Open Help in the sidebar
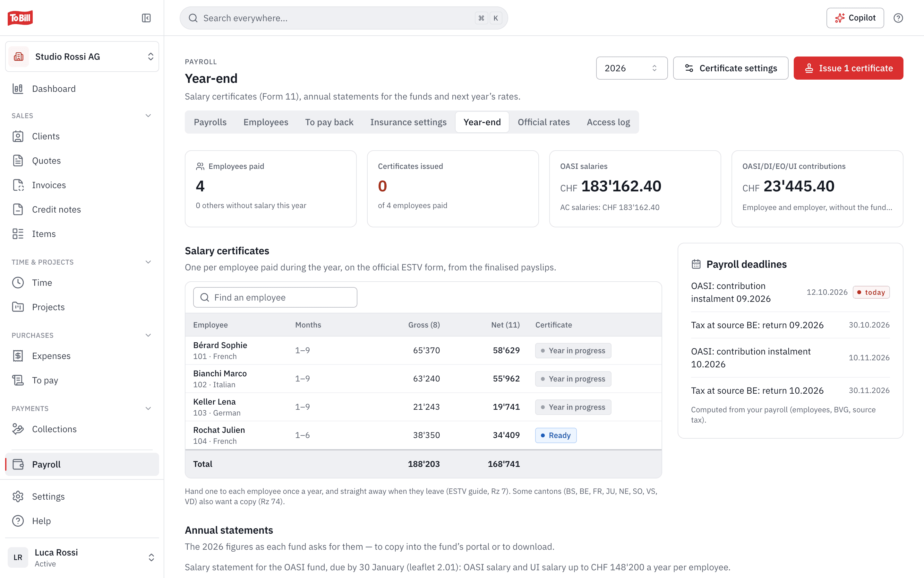Screen dimensions: 924x578 82,521
